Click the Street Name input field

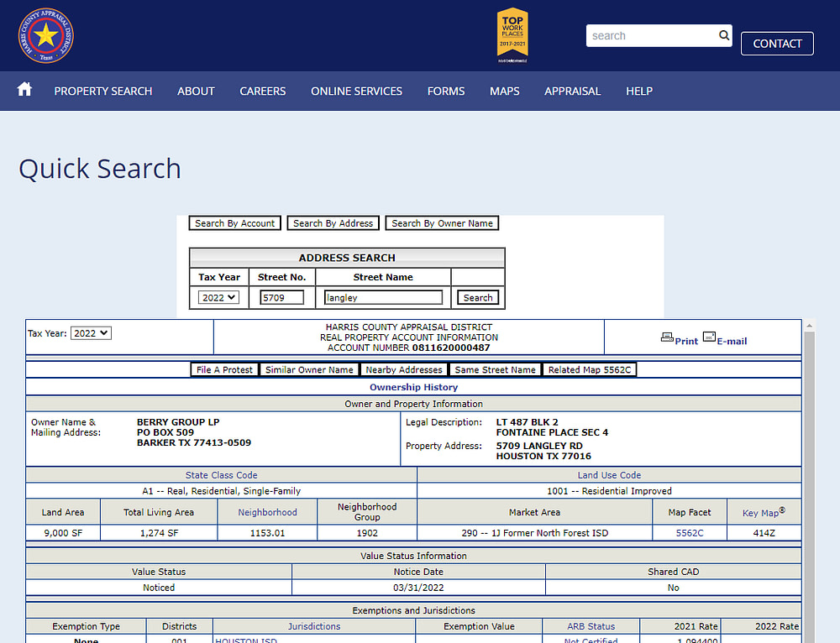[383, 297]
